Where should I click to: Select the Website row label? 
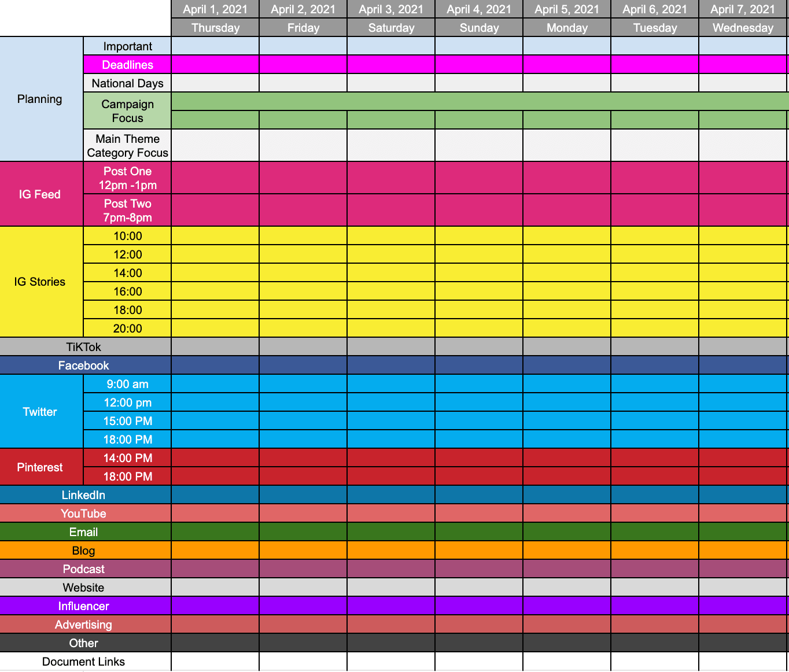(85, 587)
